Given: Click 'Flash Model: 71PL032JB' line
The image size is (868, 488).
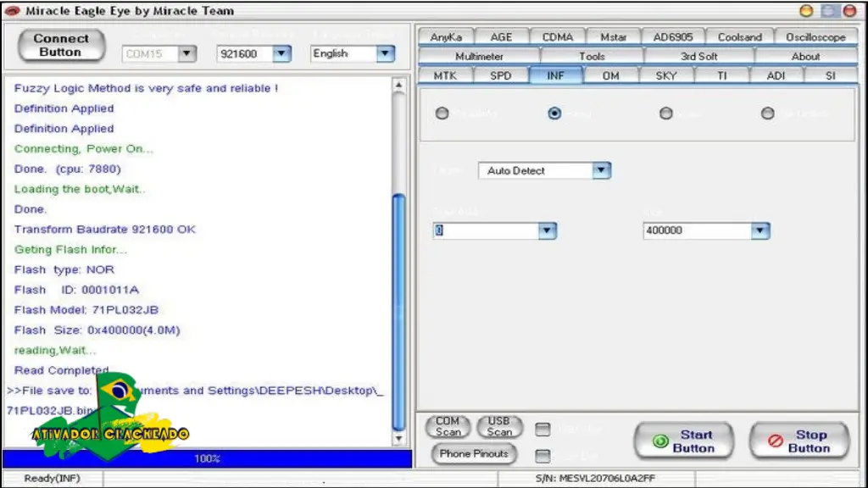Looking at the screenshot, I should pos(86,310).
